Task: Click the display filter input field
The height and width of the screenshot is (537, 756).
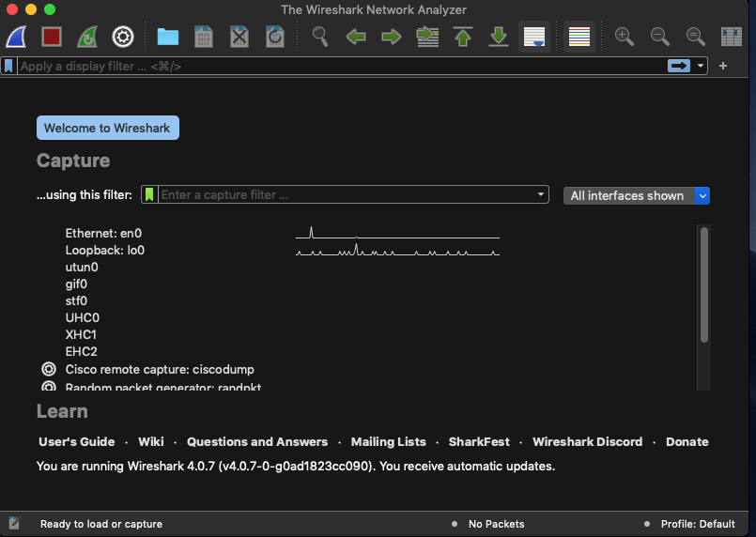Action: pyautogui.click(x=341, y=66)
